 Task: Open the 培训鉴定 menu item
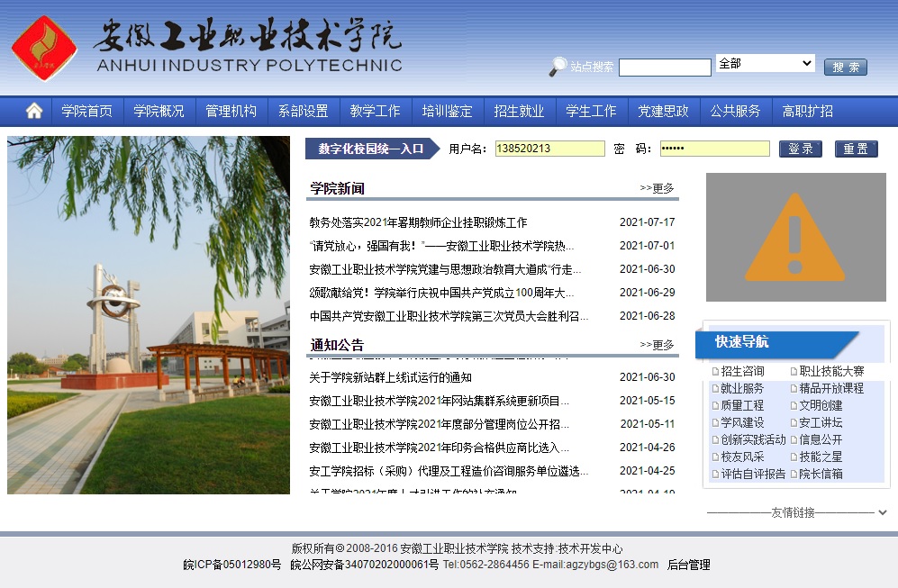tap(448, 111)
